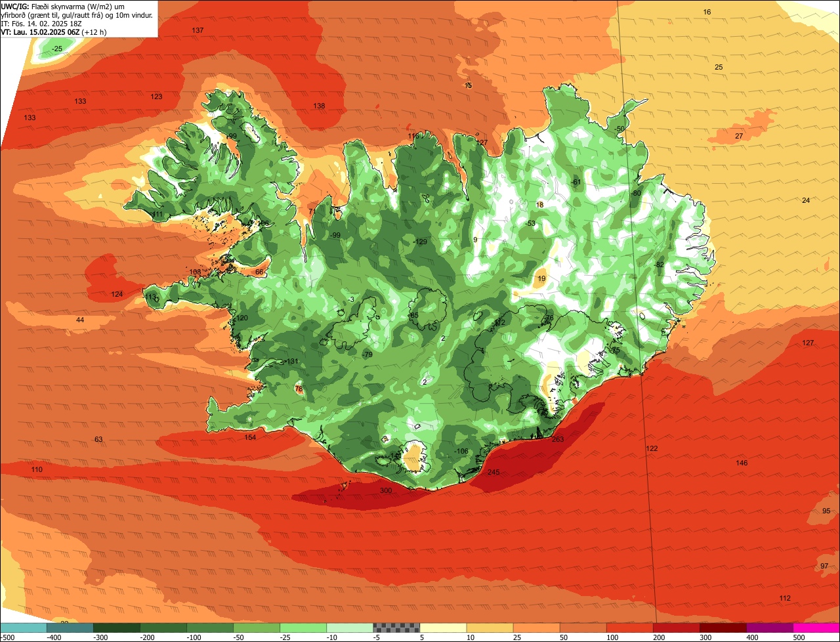Click the 'VT: Lau. 15.02.2025 06Z (+12 h)' line
This screenshot has height=642, width=840.
(x=54, y=32)
